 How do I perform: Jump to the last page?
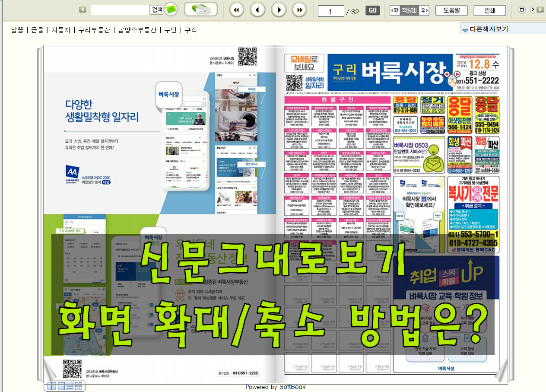click(x=299, y=10)
